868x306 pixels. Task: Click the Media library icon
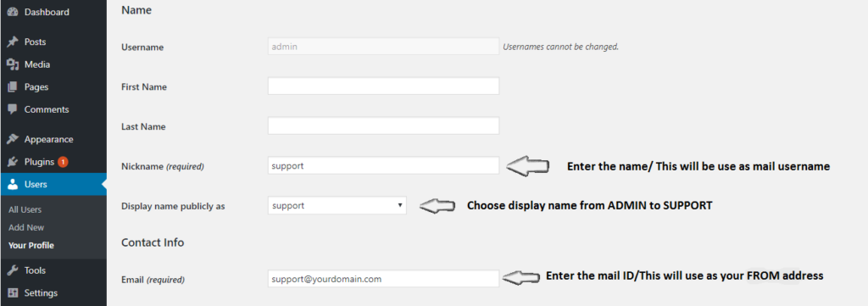point(12,64)
